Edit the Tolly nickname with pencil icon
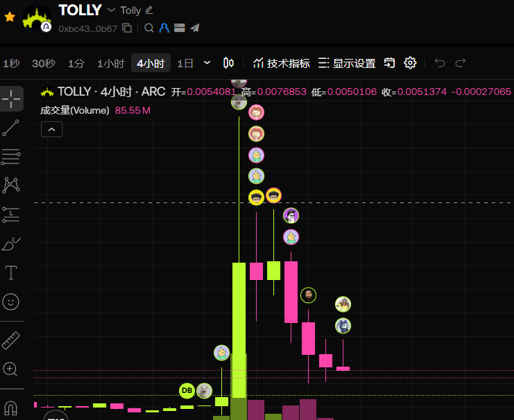The image size is (514, 420). coord(149,10)
